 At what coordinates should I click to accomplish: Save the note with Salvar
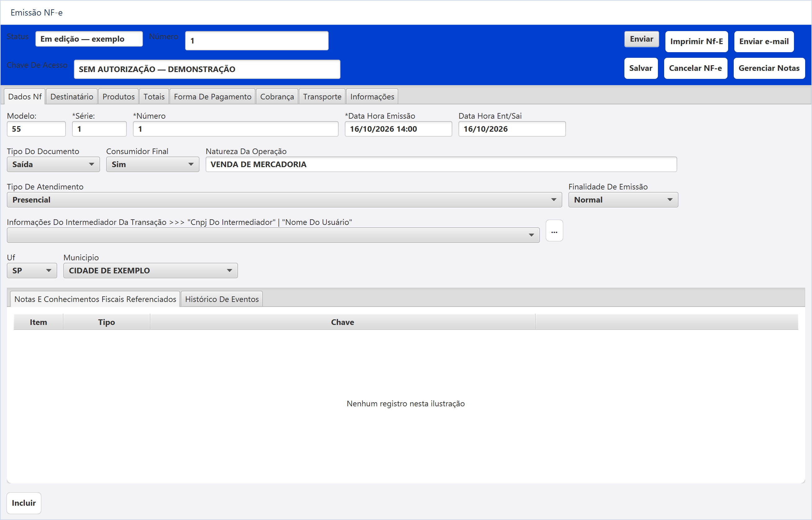point(641,68)
